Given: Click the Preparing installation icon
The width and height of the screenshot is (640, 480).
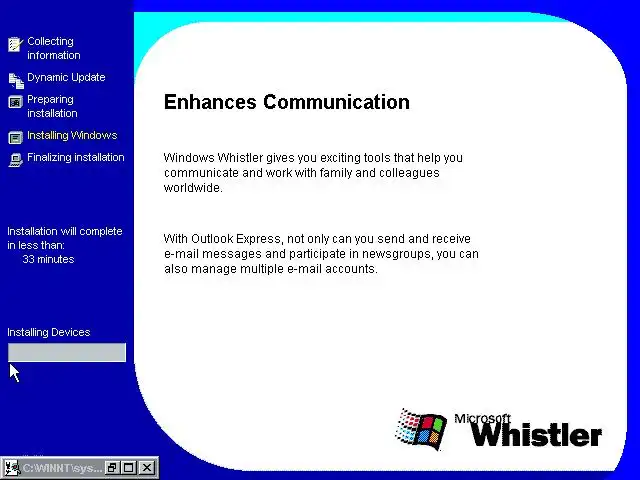Looking at the screenshot, I should [16, 102].
